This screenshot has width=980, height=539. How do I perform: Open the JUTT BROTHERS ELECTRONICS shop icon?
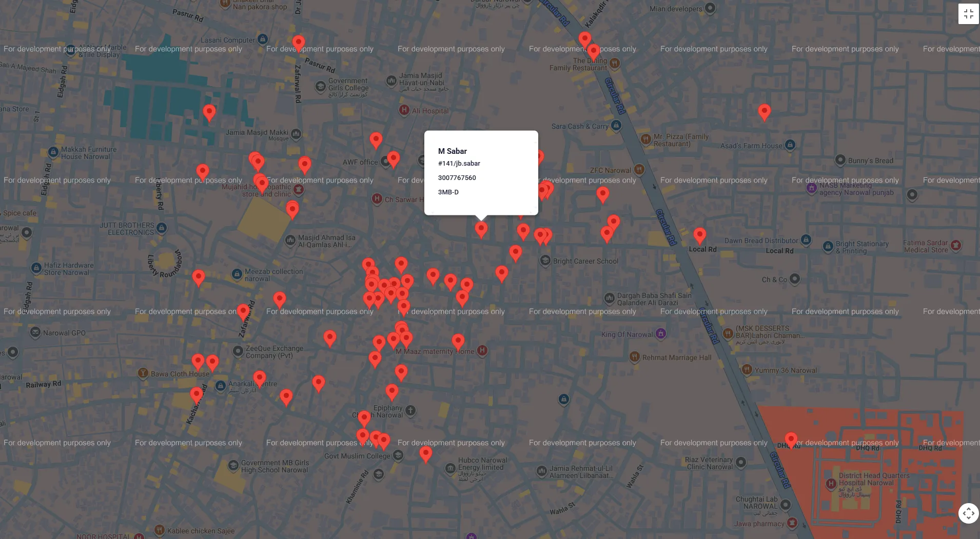(162, 227)
